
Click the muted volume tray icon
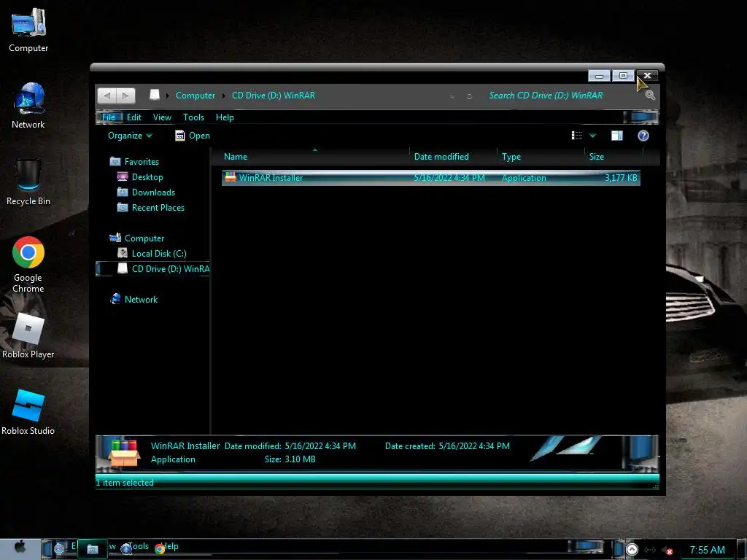[667, 550]
